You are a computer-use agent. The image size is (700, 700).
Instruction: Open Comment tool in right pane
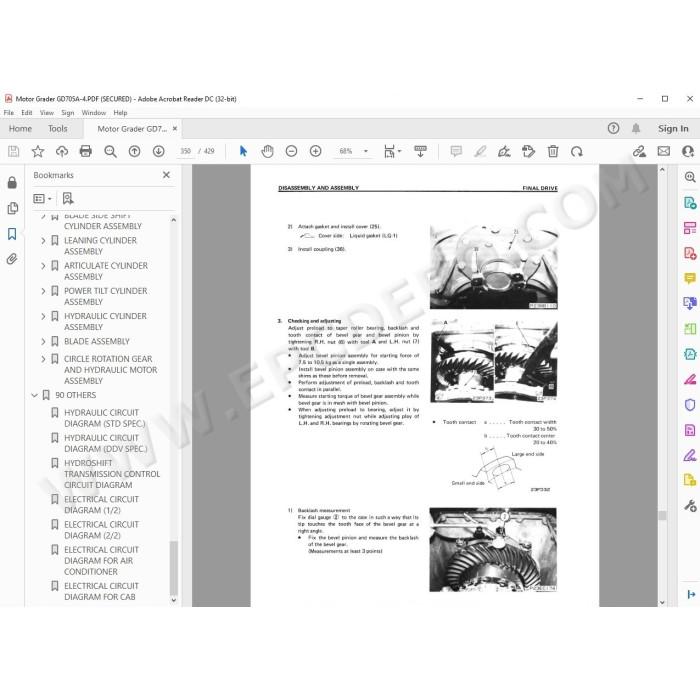(x=690, y=279)
